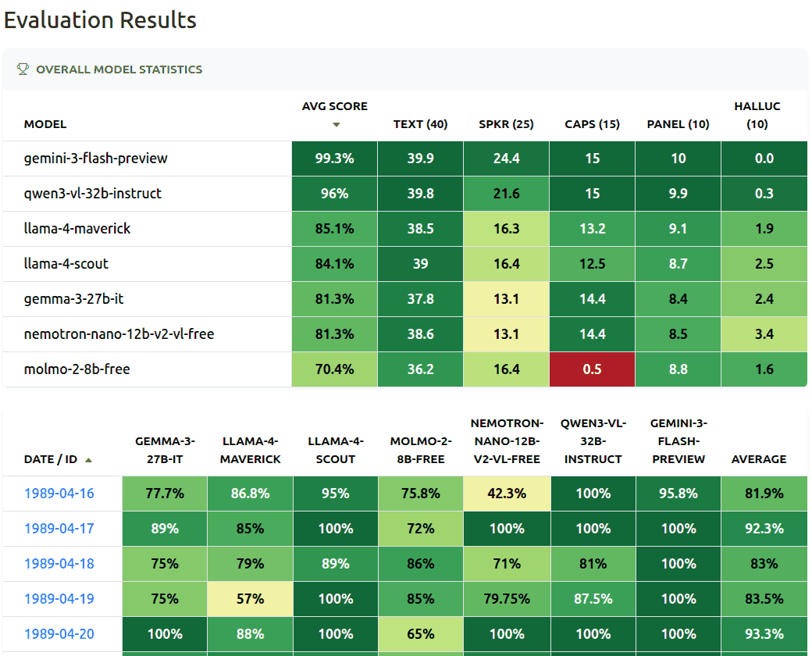Sort by the HALLUC (10) column header
812x656 pixels.
pos(757,115)
